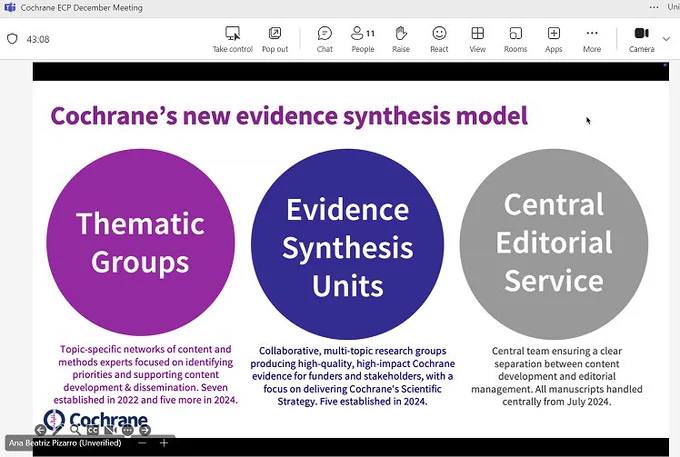The image size is (680, 457).
Task: Click the Microsoft Teams logo in title bar
Action: coord(10,7)
